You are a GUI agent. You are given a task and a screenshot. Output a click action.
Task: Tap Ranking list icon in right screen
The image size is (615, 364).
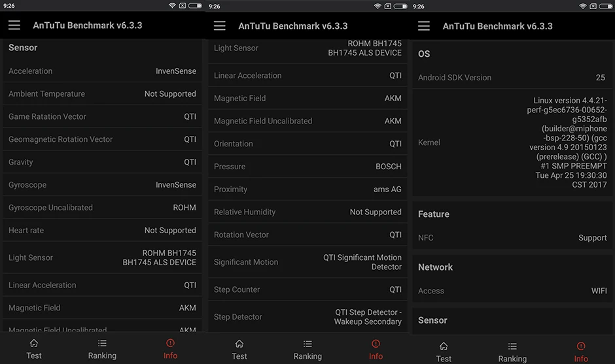pyautogui.click(x=512, y=346)
